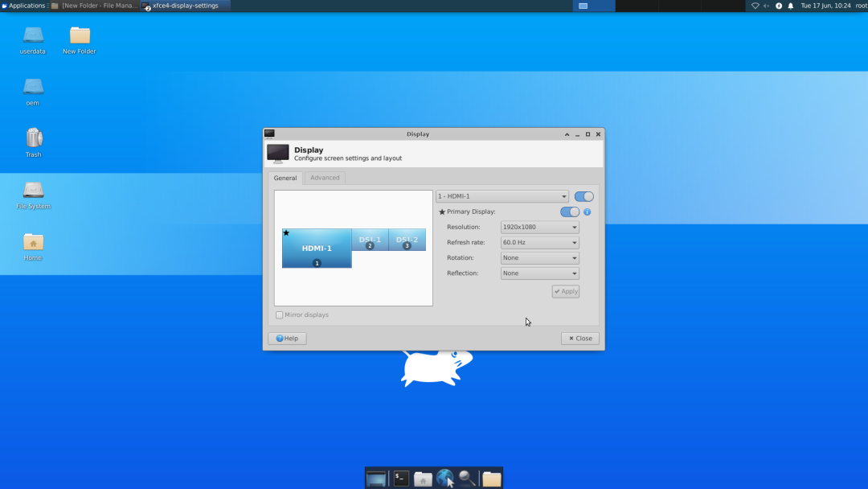This screenshot has width=868, height=489.
Task: Enable the Mirror displays checkbox
Action: pos(280,314)
